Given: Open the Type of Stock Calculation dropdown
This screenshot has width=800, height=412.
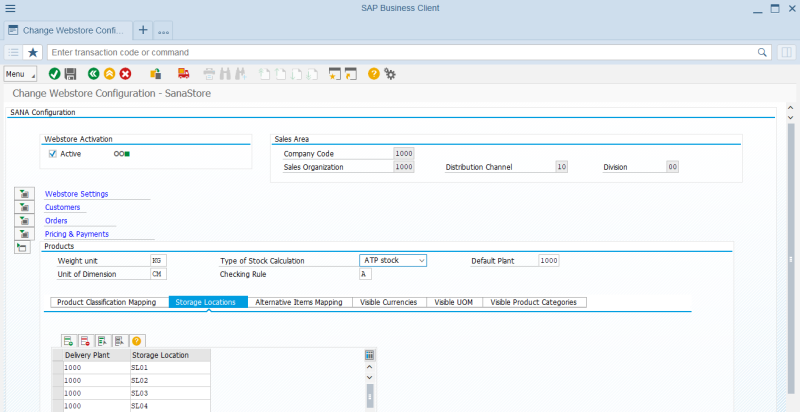Looking at the screenshot, I should tap(393, 261).
